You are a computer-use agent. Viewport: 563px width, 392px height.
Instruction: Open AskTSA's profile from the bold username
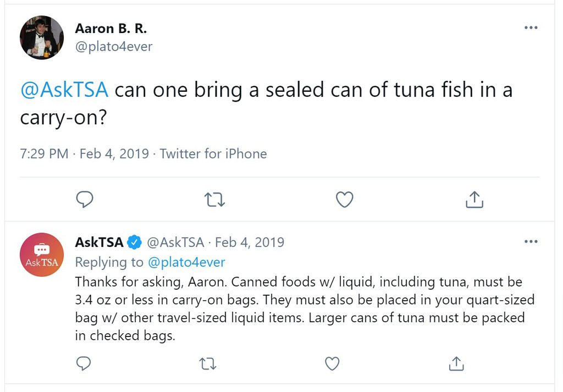[x=98, y=242]
